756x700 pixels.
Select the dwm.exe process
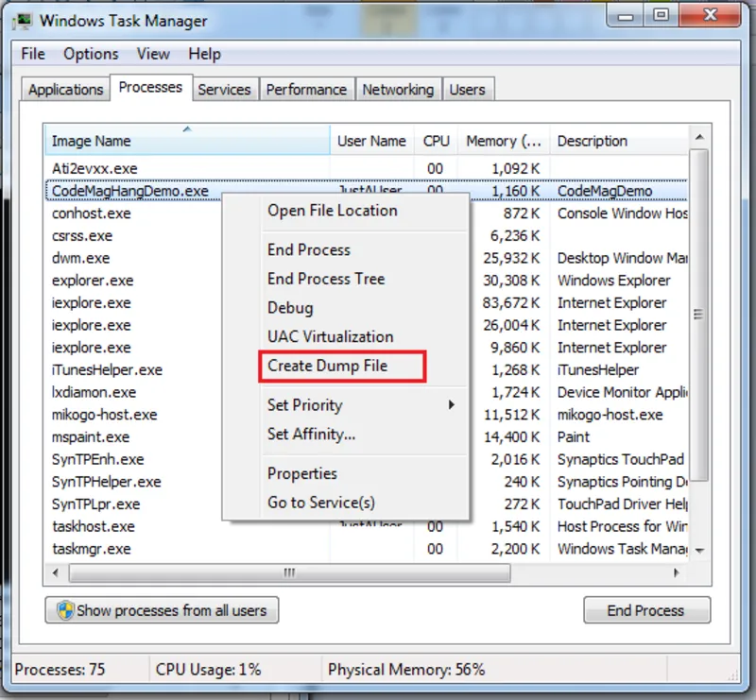[80, 258]
